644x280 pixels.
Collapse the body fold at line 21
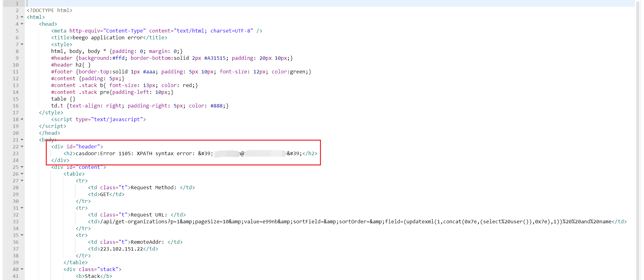point(22,140)
